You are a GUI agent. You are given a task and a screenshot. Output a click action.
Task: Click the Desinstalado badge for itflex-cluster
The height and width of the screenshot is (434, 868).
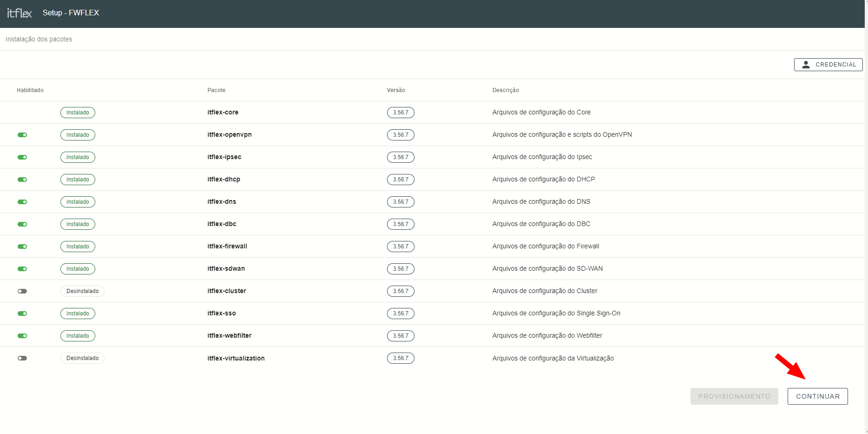pos(82,291)
